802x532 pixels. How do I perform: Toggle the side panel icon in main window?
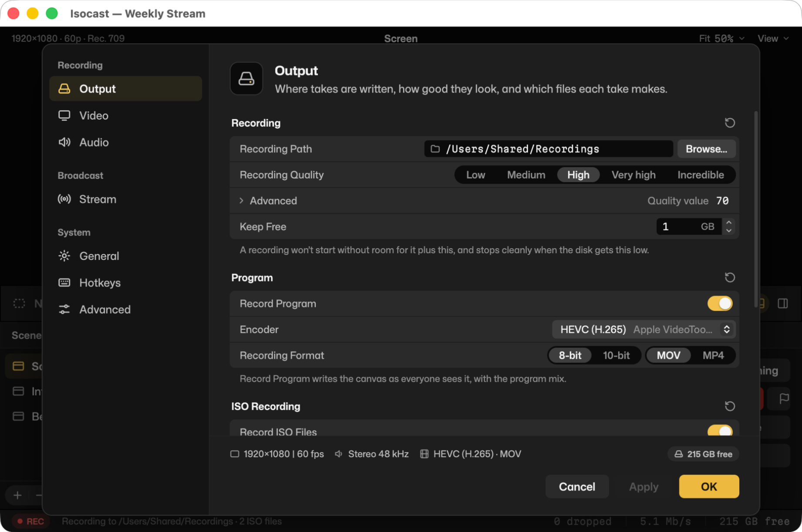(x=782, y=303)
